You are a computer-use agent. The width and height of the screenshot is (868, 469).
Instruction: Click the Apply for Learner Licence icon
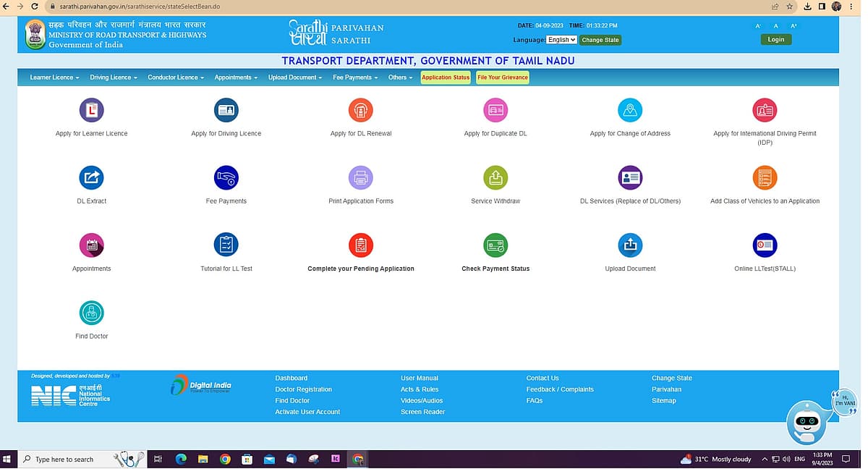click(x=91, y=111)
